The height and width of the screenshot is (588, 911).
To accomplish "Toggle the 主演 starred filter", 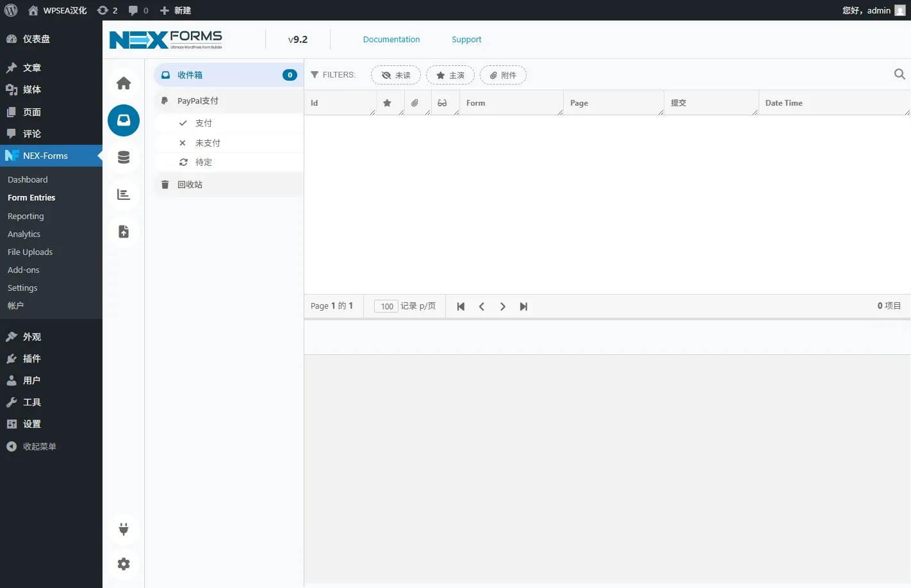I will coord(450,76).
